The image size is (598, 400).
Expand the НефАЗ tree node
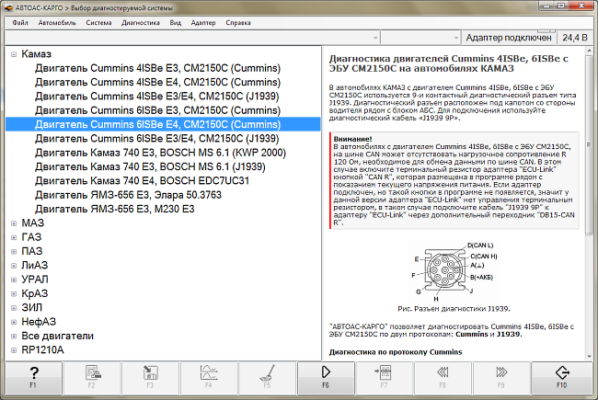tap(14, 322)
